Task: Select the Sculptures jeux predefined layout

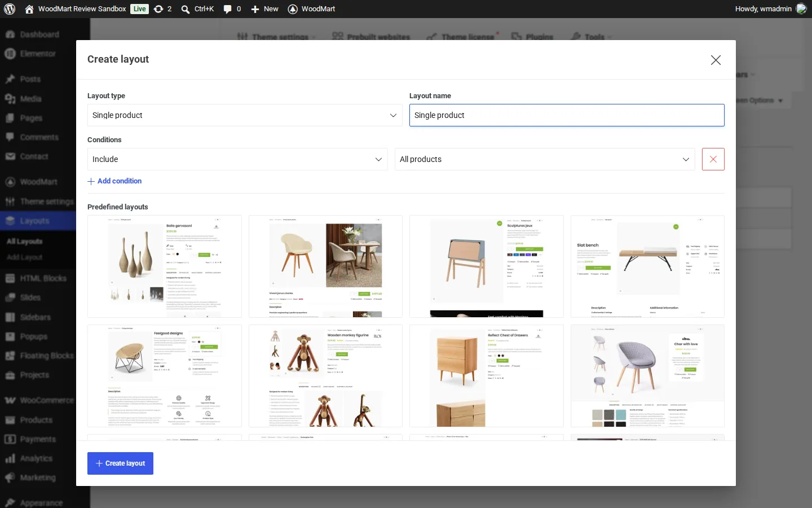Action: click(x=487, y=266)
